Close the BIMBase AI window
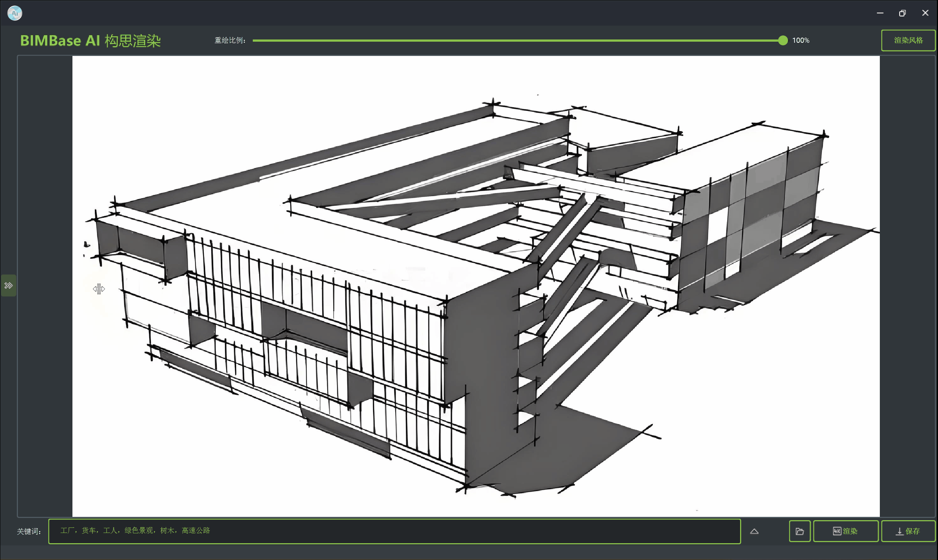Viewport: 938px width, 560px height. 925,13
